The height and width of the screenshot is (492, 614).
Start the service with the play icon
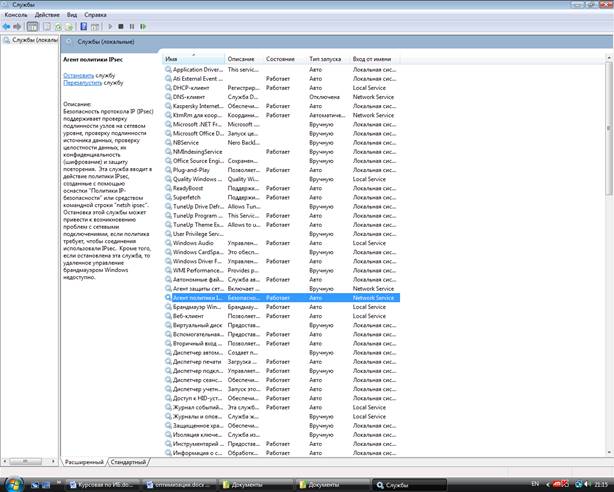click(x=110, y=26)
